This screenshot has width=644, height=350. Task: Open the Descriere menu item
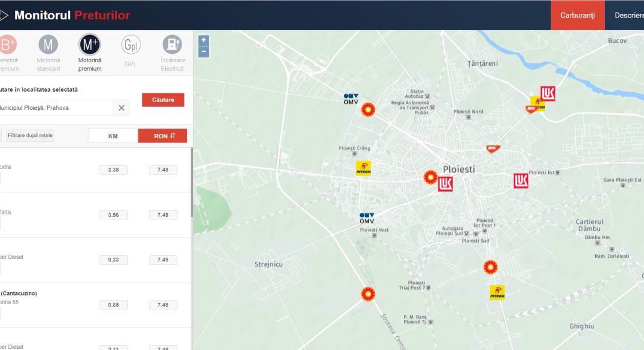pyautogui.click(x=629, y=15)
